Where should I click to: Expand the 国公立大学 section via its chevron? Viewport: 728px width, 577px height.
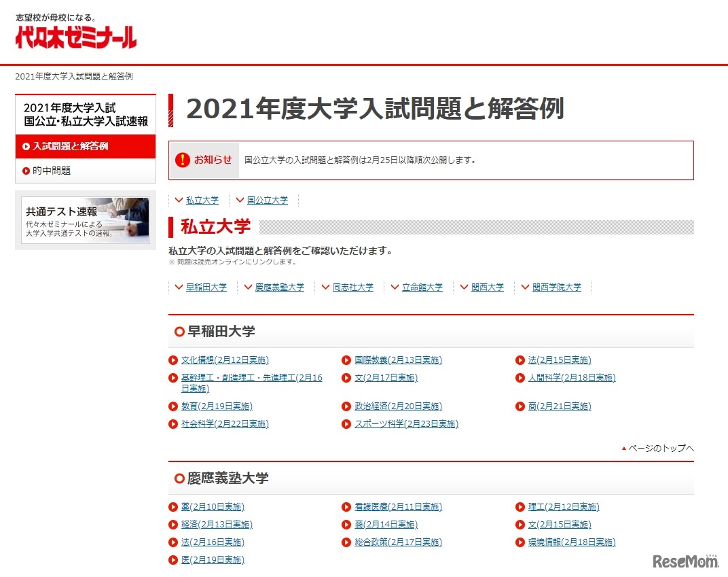tap(239, 200)
